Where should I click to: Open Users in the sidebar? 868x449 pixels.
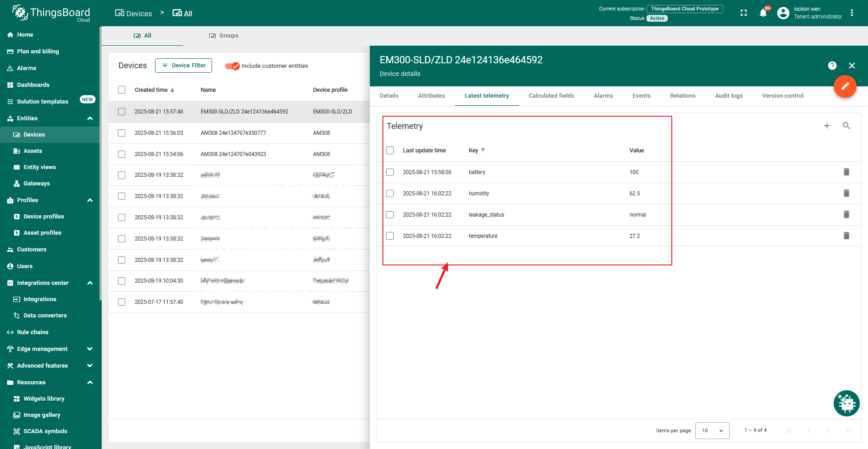point(50,266)
